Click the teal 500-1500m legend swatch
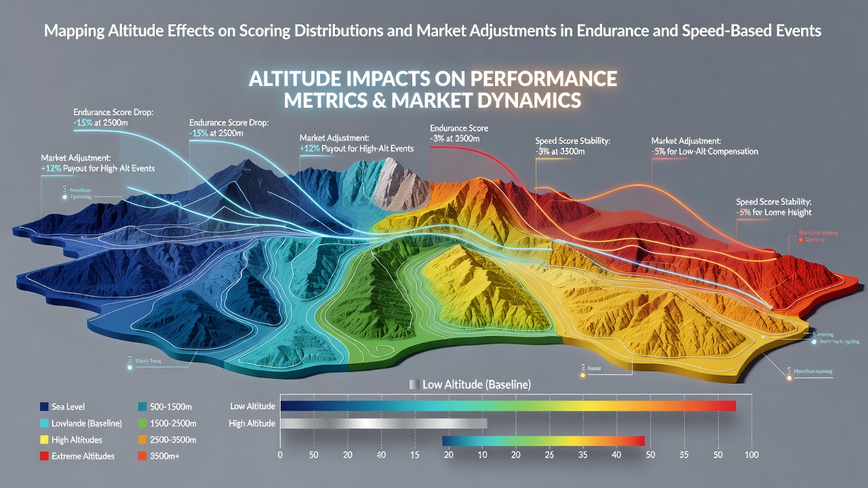Viewport: 868px width, 488px height. click(x=142, y=407)
